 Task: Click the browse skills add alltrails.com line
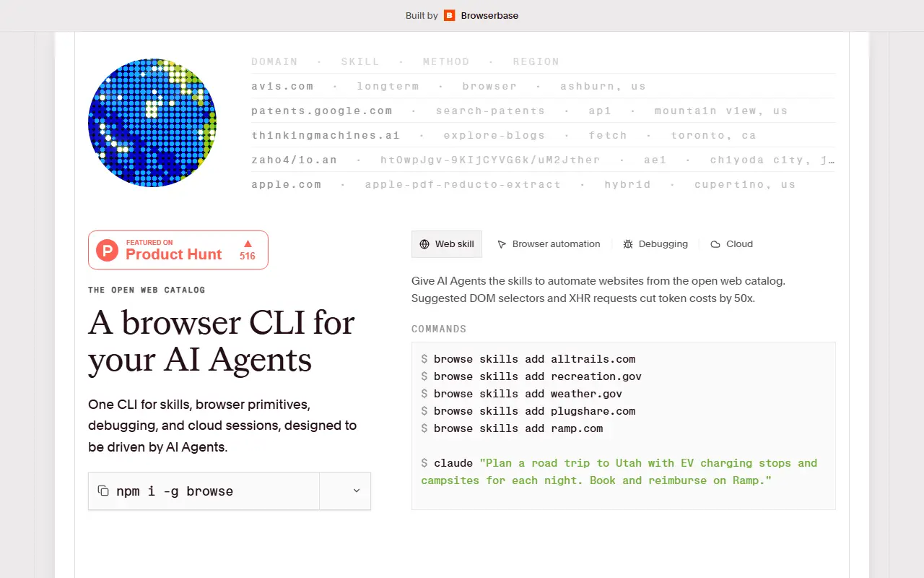coord(528,359)
